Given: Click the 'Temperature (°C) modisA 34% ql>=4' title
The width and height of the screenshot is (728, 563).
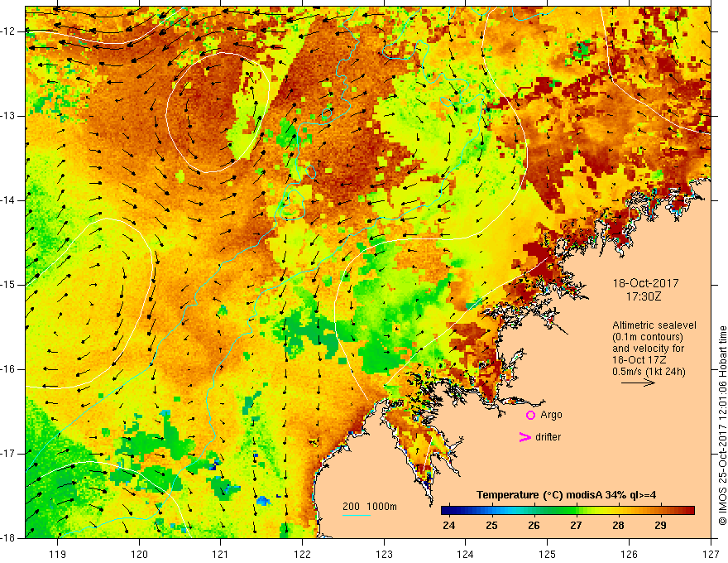Looking at the screenshot, I should point(566,495).
